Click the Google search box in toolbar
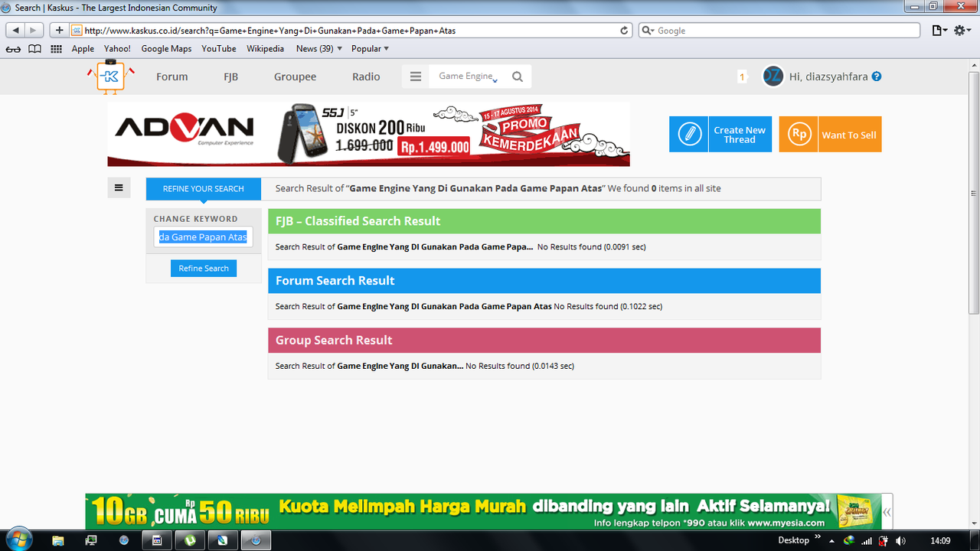 click(x=779, y=31)
